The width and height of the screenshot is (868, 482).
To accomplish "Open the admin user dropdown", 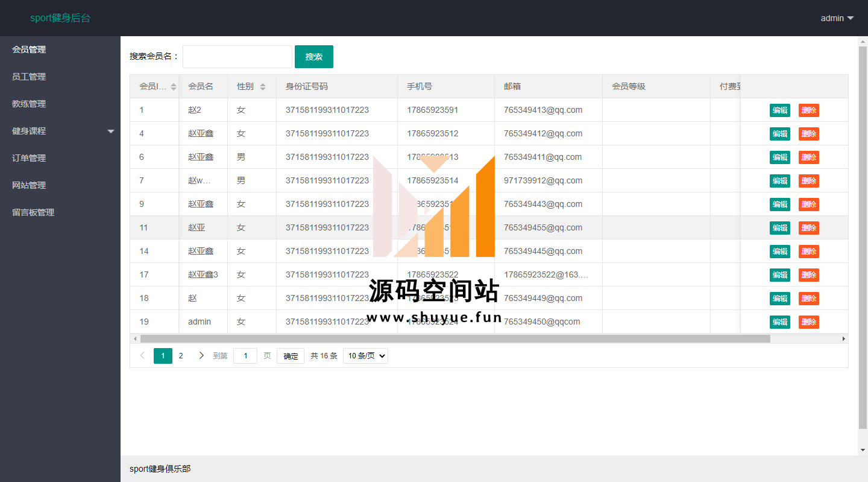I will coord(837,18).
